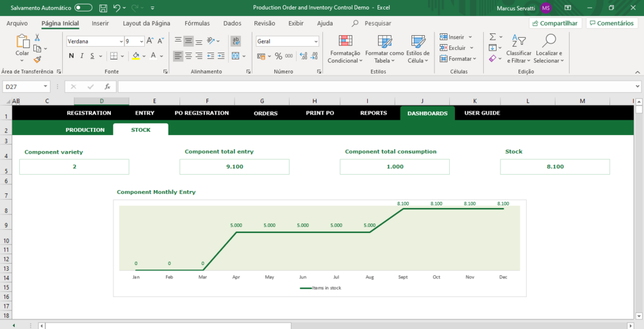The width and height of the screenshot is (644, 329).
Task: Click the percent style icon
Action: (279, 56)
